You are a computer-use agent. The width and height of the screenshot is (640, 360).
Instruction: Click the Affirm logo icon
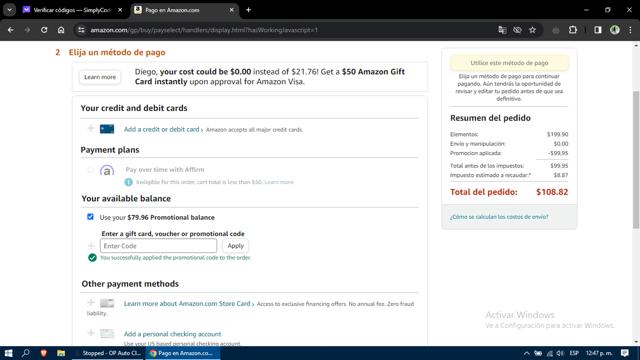click(x=107, y=170)
